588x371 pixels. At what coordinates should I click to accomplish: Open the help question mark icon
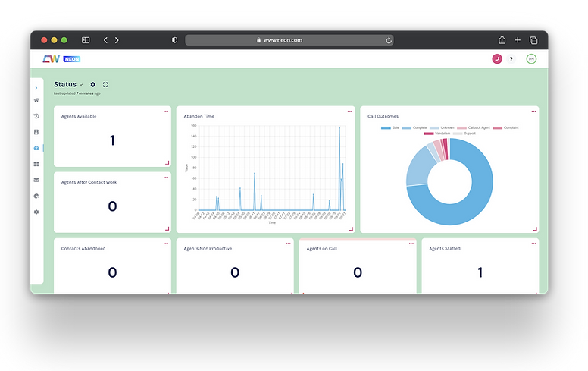point(511,59)
